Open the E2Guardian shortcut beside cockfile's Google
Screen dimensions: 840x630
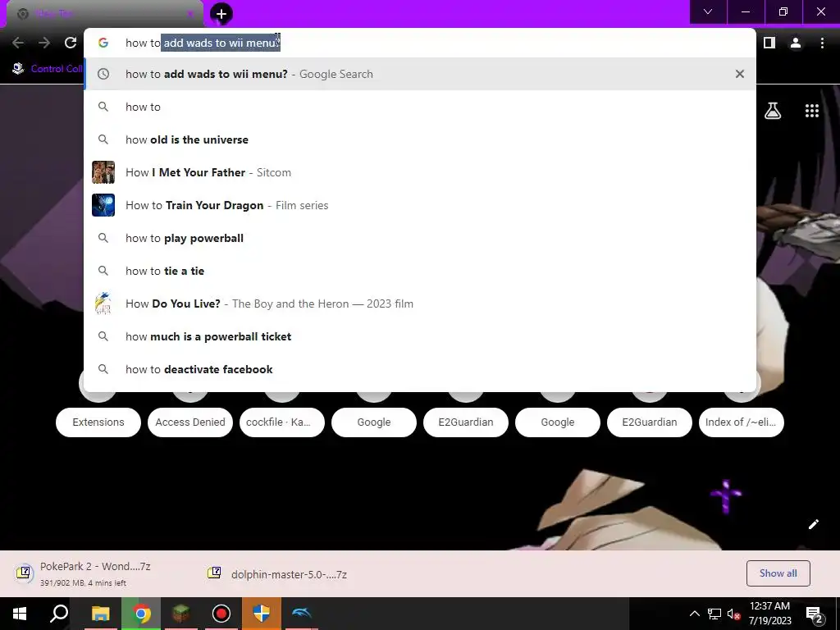466,422
